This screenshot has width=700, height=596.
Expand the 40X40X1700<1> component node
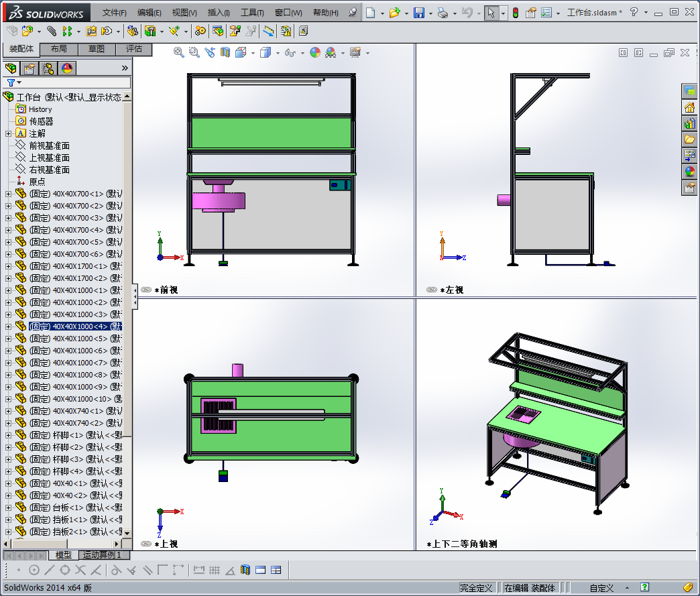point(8,266)
